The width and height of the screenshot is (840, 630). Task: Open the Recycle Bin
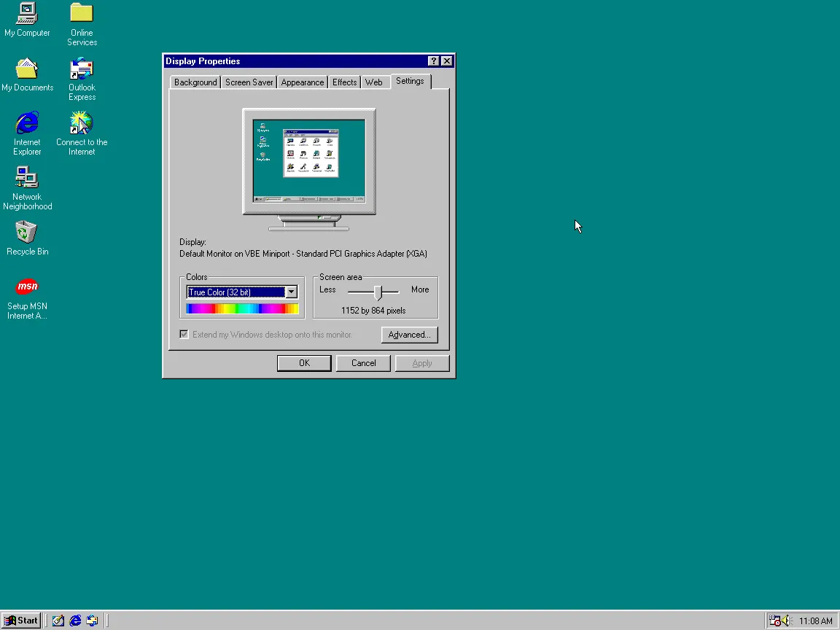click(27, 233)
